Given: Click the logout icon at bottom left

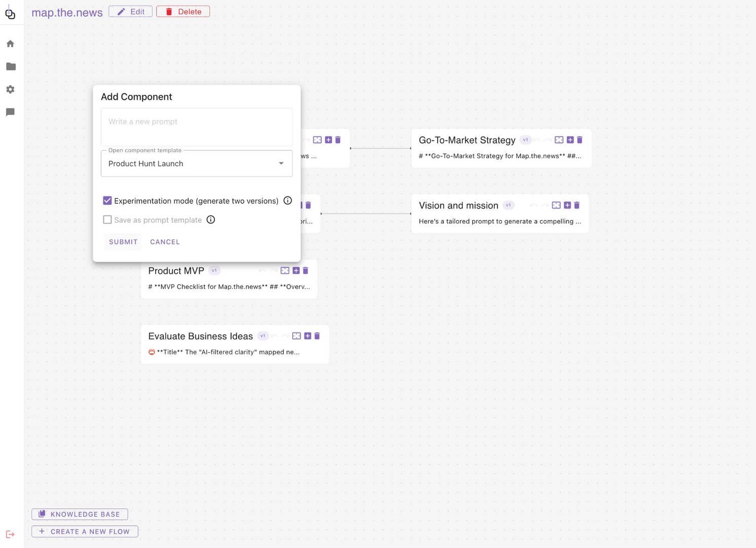Looking at the screenshot, I should point(10,534).
